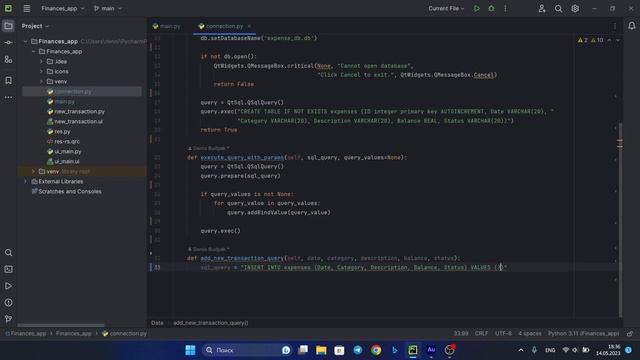Go to next highlighted error arrow
The image size is (640, 360).
pyautogui.click(x=618, y=40)
